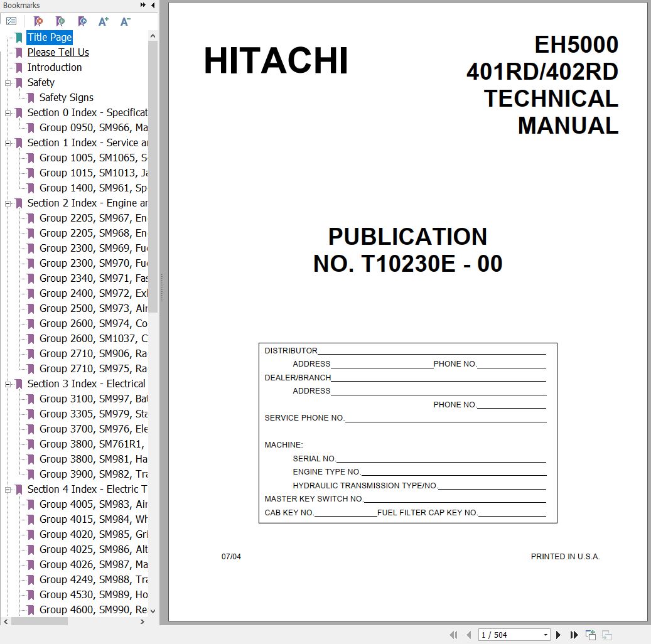Open Group 3900, SM982 bookmark
This screenshot has height=644, width=651.
pos(93,474)
